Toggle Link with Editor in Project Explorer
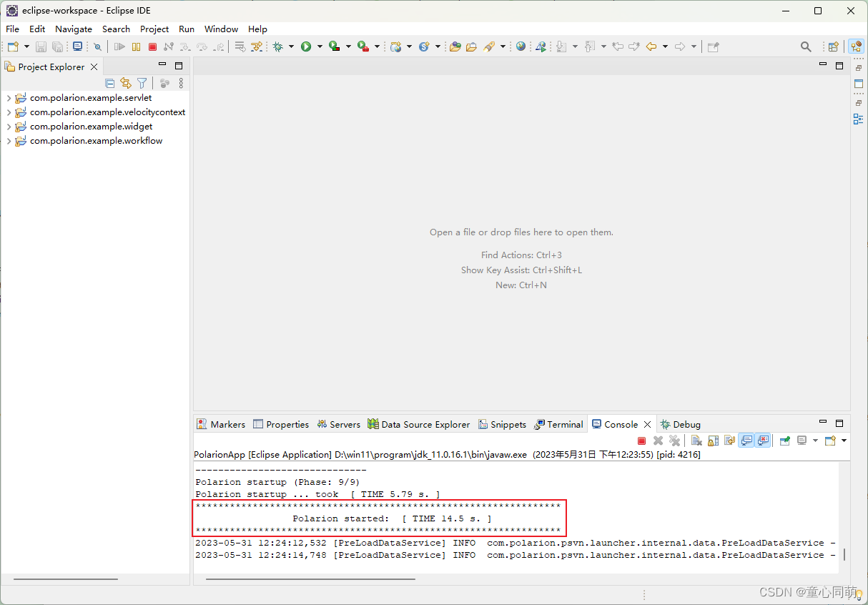This screenshot has width=868, height=605. (x=126, y=83)
